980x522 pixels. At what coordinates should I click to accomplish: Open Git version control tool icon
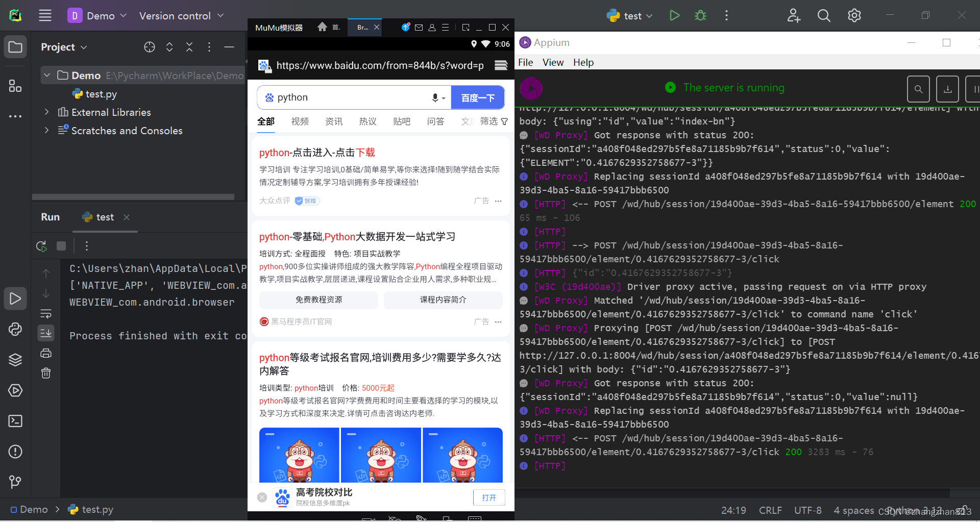pos(15,482)
